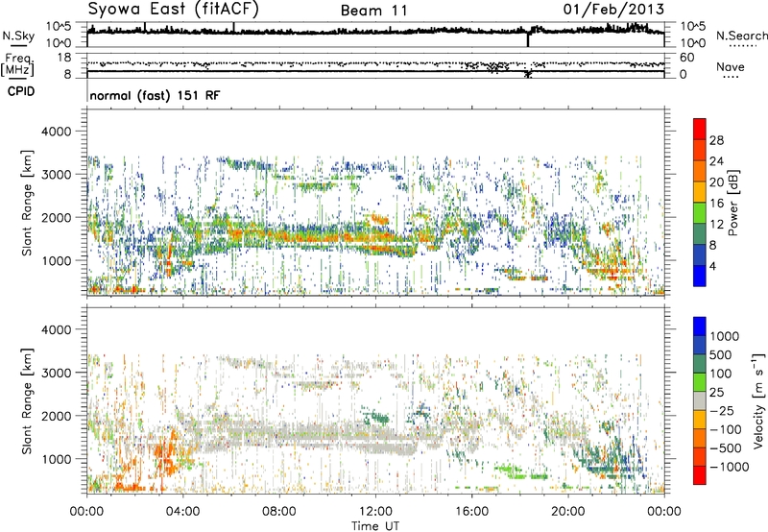Click the 'N.Search' legend label
This screenshot has height=532, width=768.
(741, 36)
